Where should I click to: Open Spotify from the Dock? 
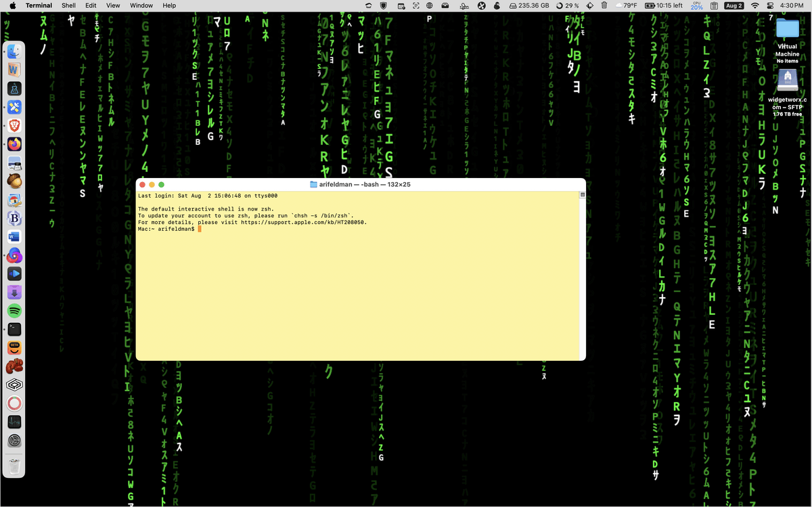point(14,311)
